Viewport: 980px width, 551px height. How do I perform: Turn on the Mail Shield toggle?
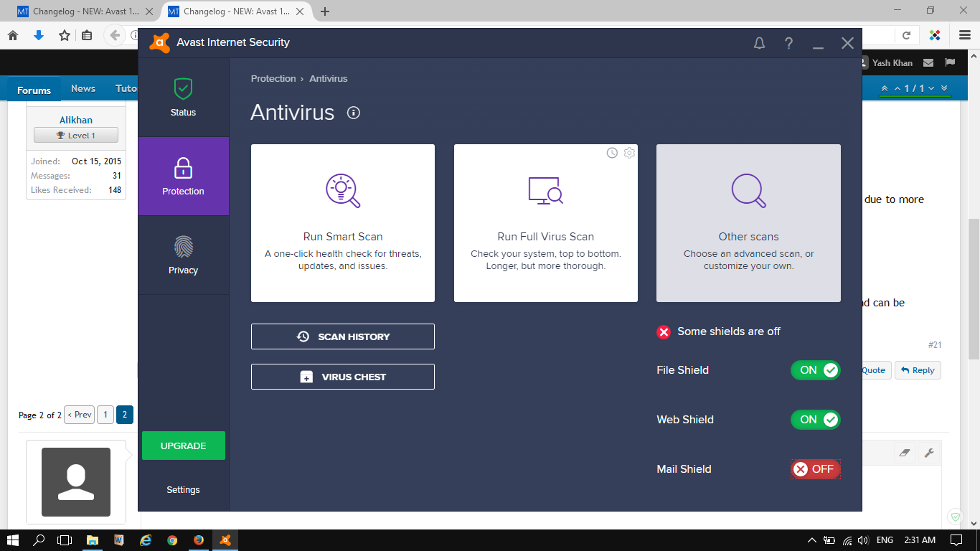click(816, 469)
